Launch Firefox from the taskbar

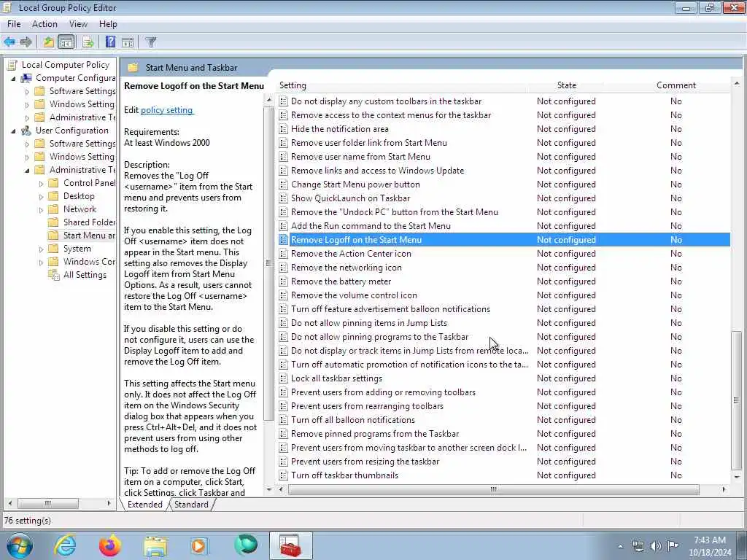pyautogui.click(x=110, y=545)
